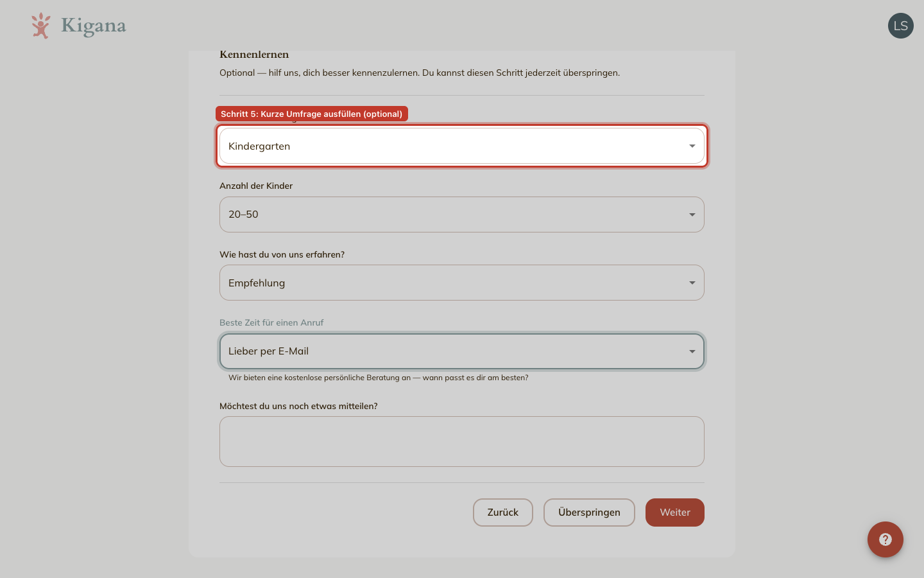Click the Schritt 5 survey tooltip label

312,114
